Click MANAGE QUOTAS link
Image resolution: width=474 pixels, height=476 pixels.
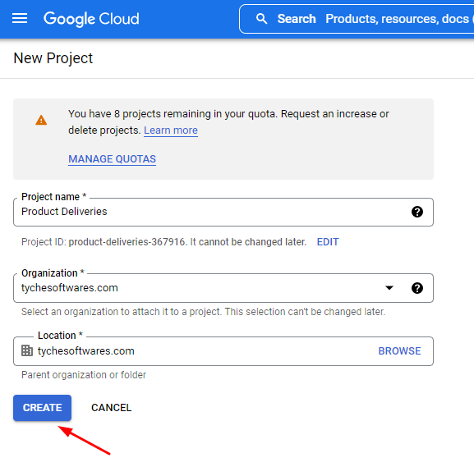pos(112,158)
